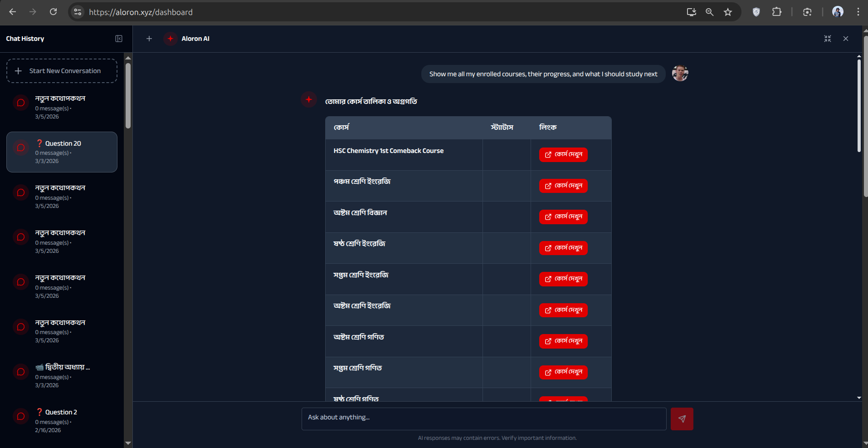Click the install app icon in address bar

(692, 12)
